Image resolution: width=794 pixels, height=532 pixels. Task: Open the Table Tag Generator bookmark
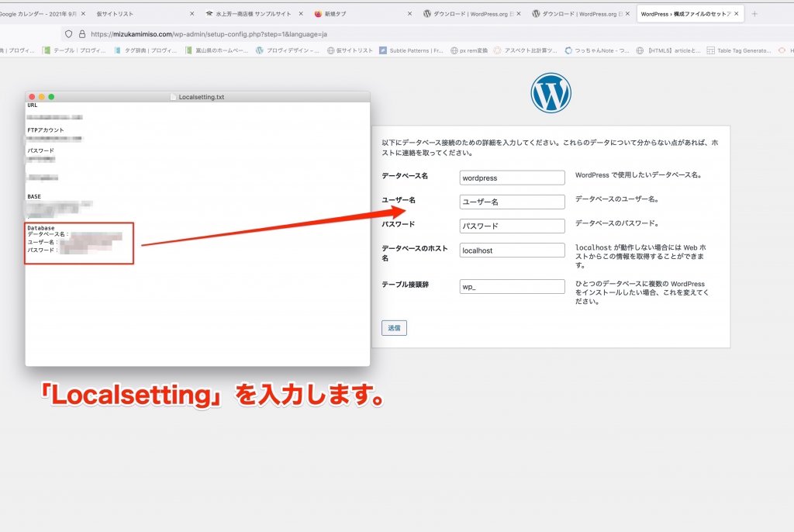point(738,50)
